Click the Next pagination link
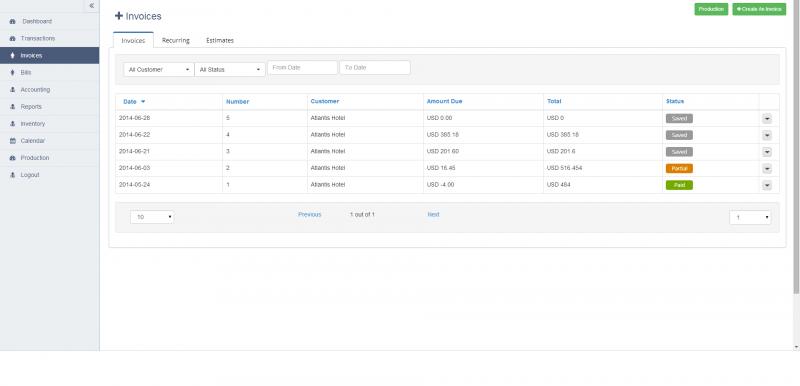 point(433,215)
